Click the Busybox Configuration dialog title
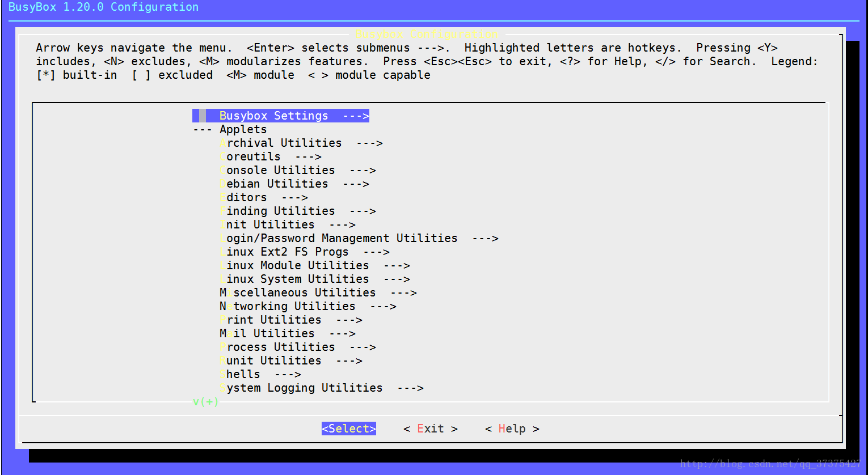 (x=427, y=34)
